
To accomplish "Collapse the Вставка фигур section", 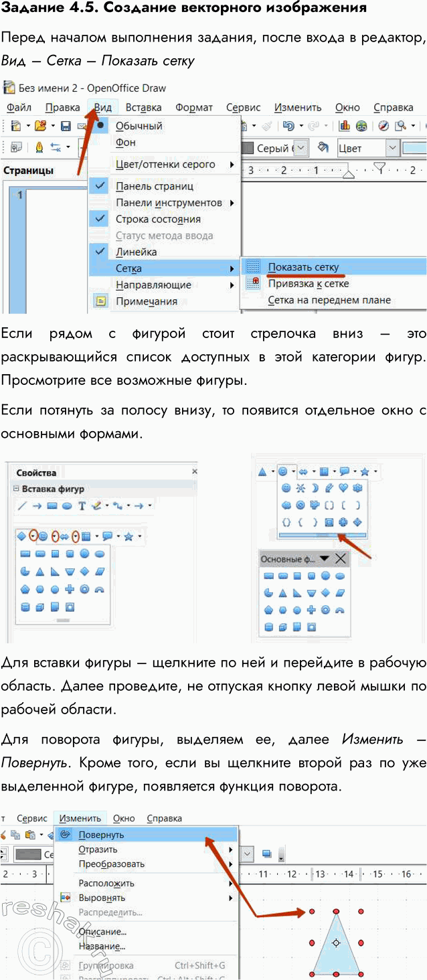I will pyautogui.click(x=15, y=489).
